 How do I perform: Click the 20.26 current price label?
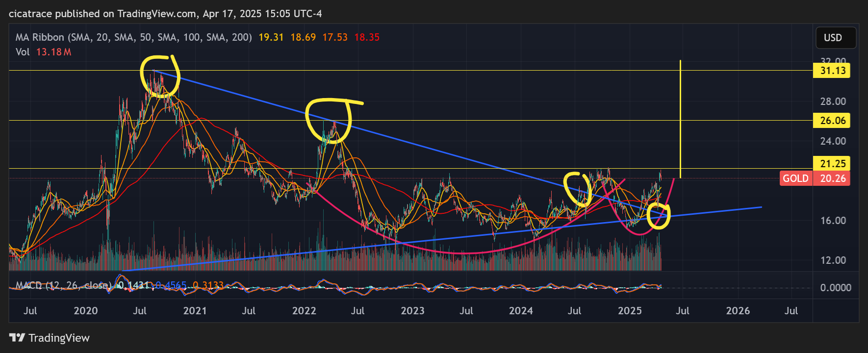point(832,178)
